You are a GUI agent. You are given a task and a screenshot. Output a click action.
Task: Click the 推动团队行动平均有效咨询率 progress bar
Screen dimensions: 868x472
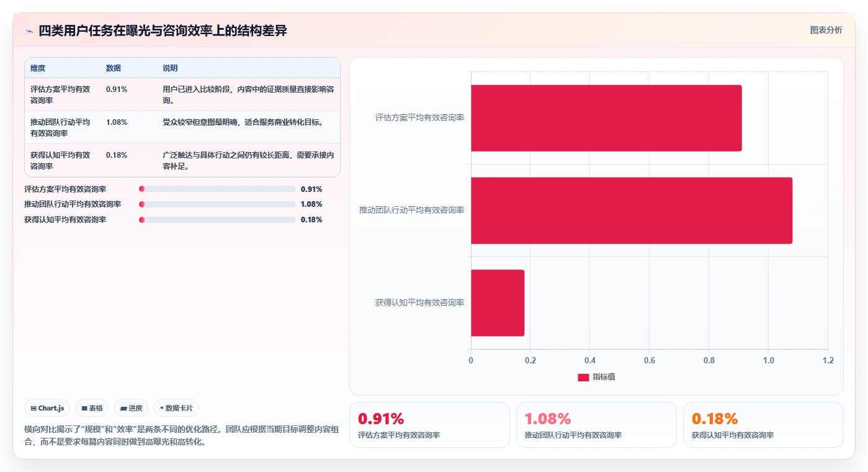coord(217,204)
